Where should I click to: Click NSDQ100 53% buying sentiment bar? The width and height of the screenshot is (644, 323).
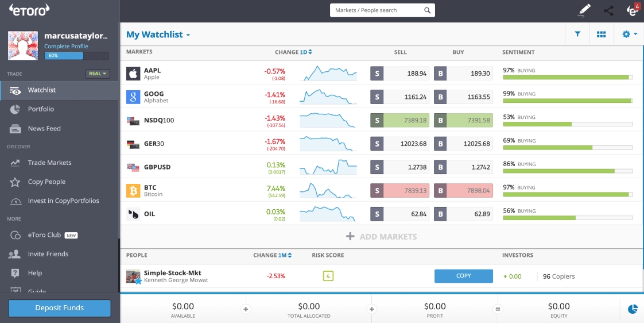click(x=568, y=124)
